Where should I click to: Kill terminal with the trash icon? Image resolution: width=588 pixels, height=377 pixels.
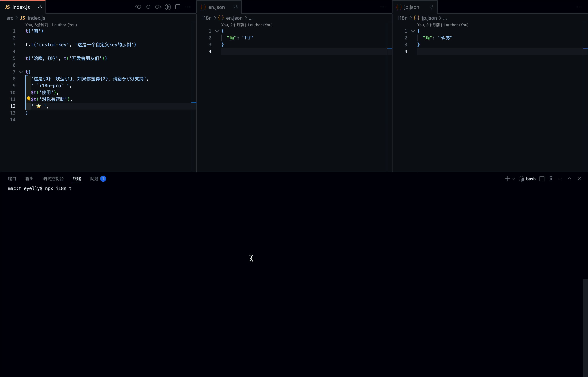coord(551,179)
